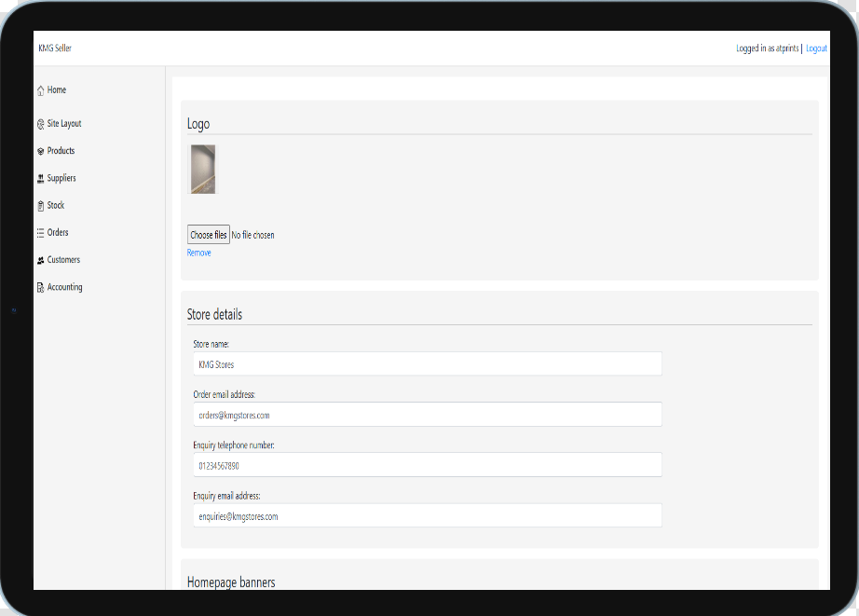Viewport: 859px width, 616px height.
Task: Open the Products text label in sidebar
Action: pos(61,151)
